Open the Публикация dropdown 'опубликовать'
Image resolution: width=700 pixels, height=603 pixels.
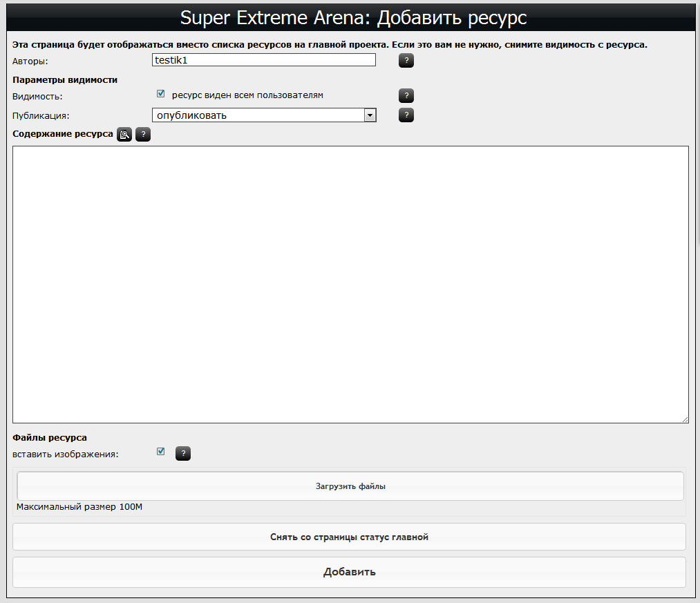coord(264,115)
